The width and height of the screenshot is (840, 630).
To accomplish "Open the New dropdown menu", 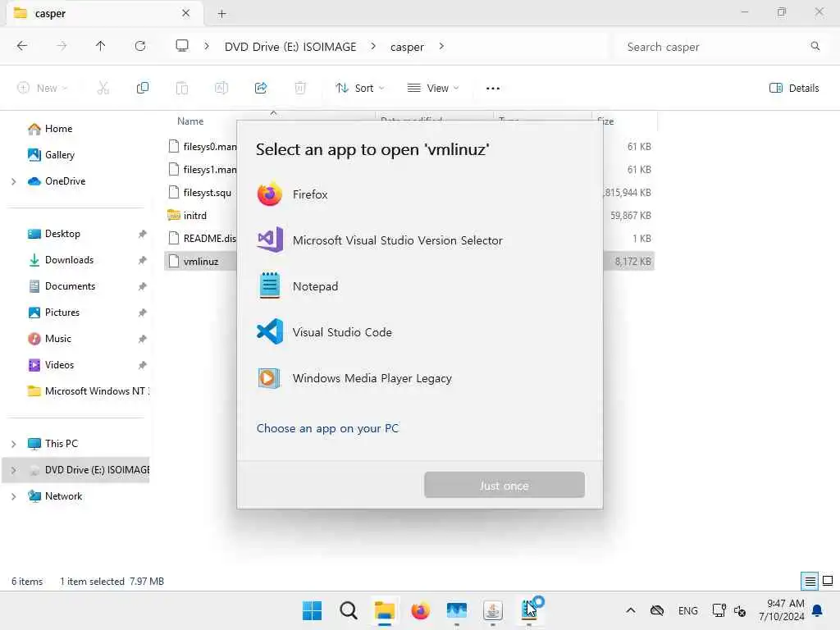I will pos(43,88).
